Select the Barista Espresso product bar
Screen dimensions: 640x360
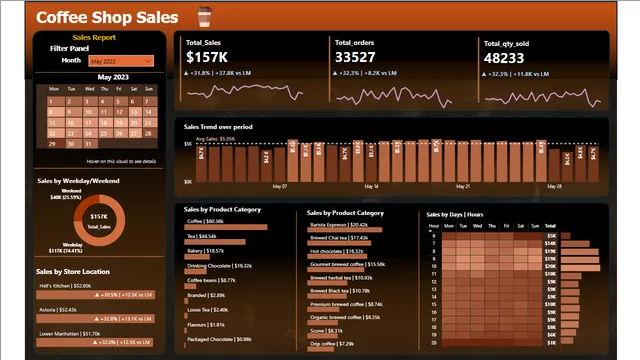(345, 230)
